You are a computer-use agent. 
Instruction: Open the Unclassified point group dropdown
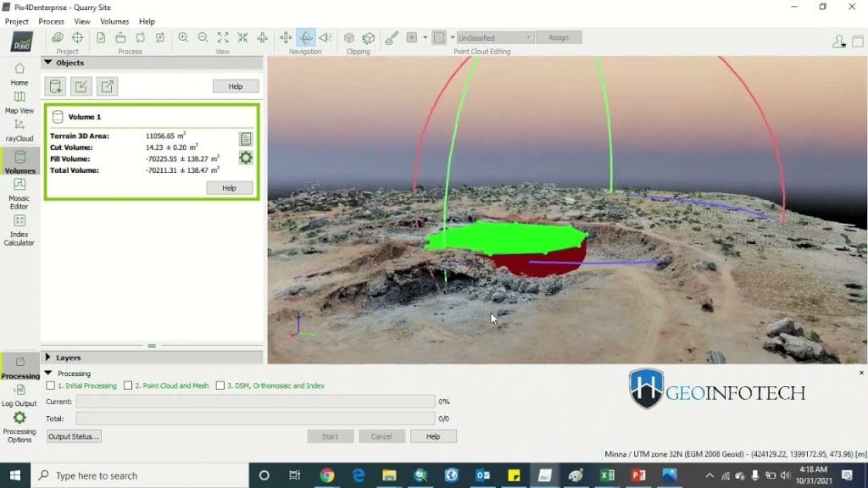(x=494, y=37)
